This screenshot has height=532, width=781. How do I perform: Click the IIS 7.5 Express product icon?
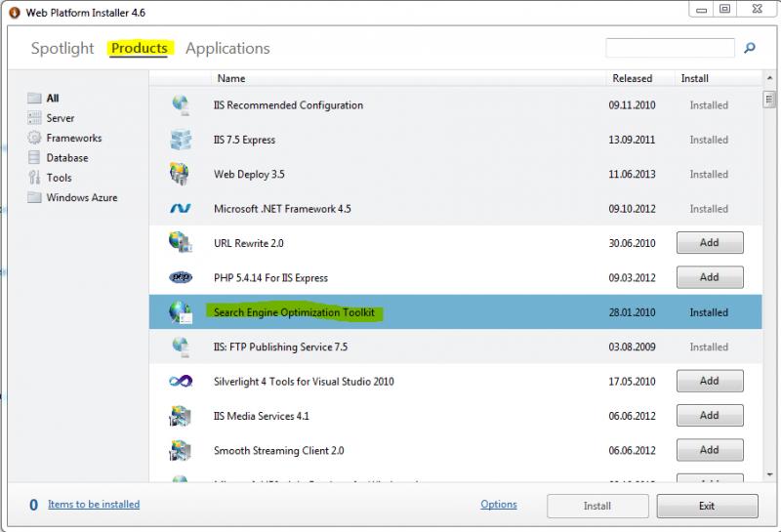pyautogui.click(x=181, y=140)
